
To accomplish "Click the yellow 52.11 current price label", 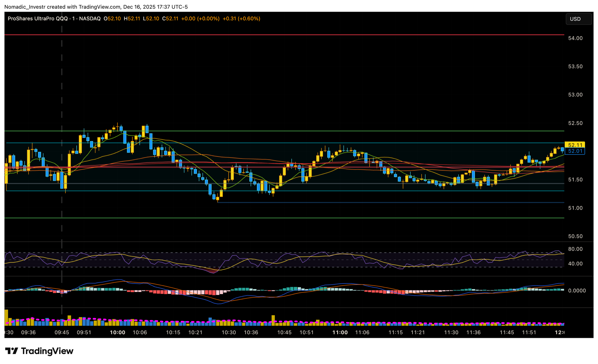I will (575, 145).
